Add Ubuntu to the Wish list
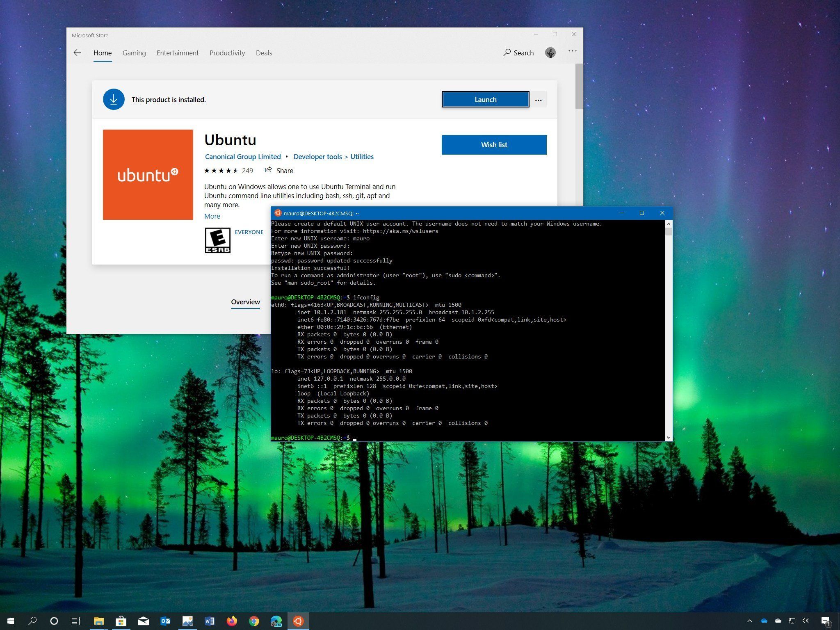The image size is (840, 630). [x=494, y=144]
